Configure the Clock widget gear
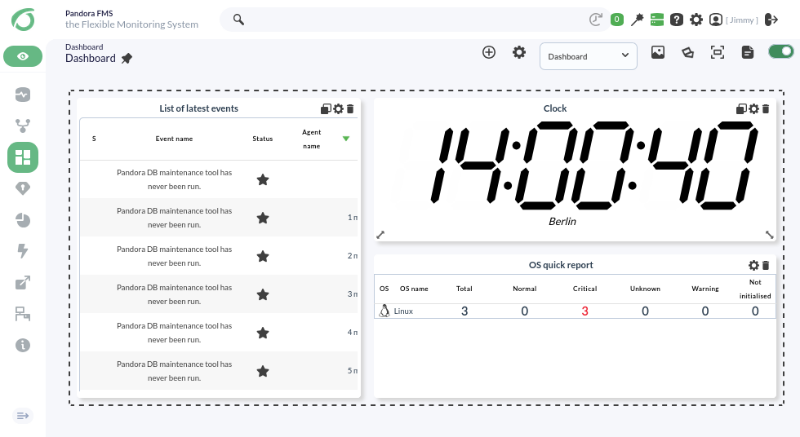 [754, 109]
